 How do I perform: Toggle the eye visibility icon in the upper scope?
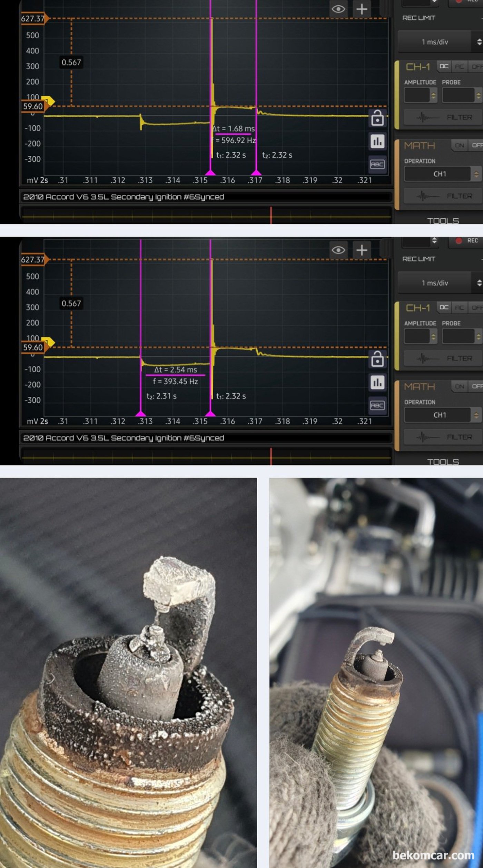pos(338,9)
